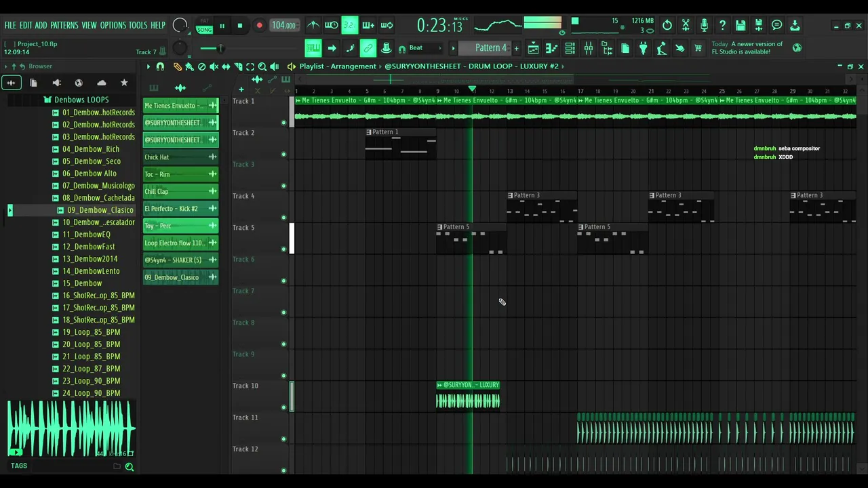
Task: Open the browser star favorites tab
Action: tap(124, 83)
